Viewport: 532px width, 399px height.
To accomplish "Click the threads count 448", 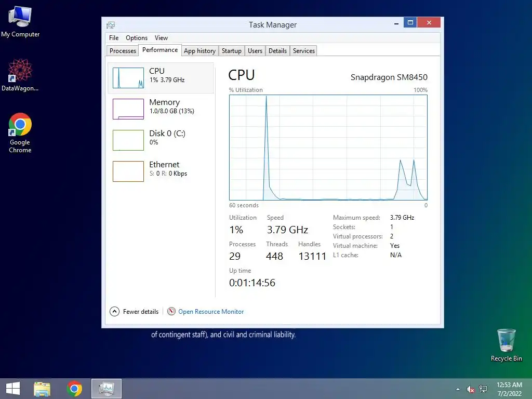I will pyautogui.click(x=274, y=256).
